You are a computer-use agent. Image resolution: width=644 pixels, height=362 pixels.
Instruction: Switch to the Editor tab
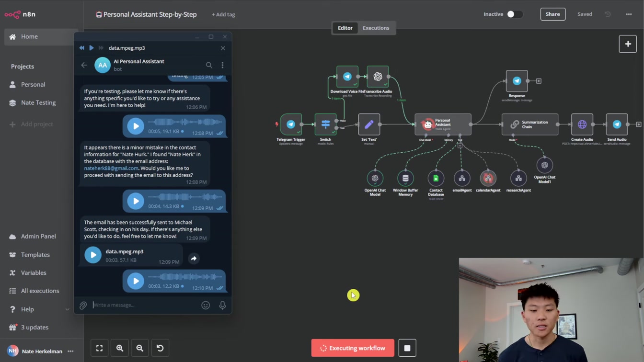[345, 28]
